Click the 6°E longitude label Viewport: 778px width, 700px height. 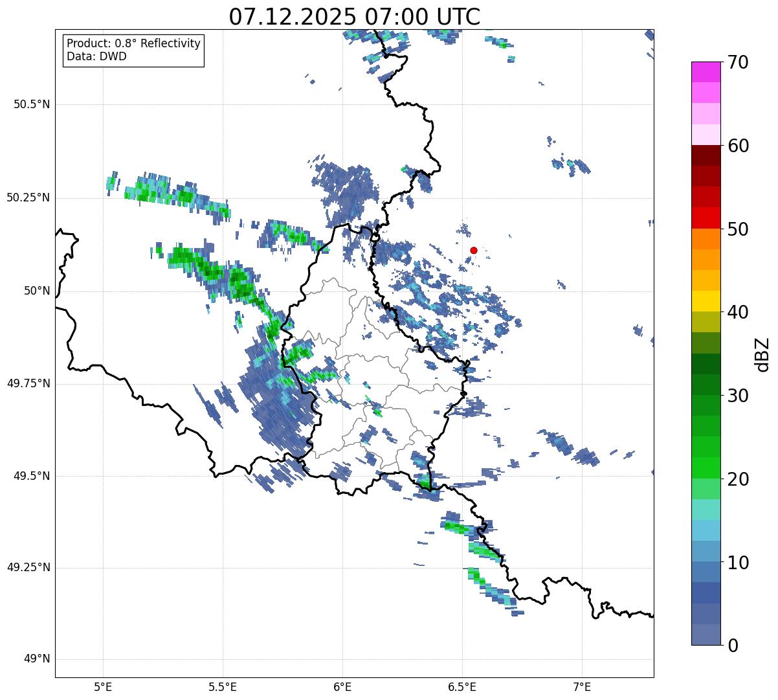pyautogui.click(x=342, y=686)
